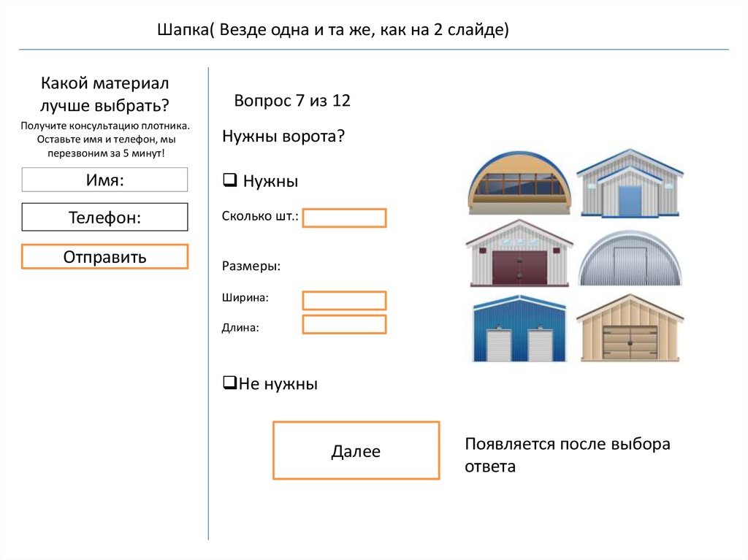This screenshot has height=560, width=748.
Task: Focus the "Телефон:" input field
Action: pos(105,217)
